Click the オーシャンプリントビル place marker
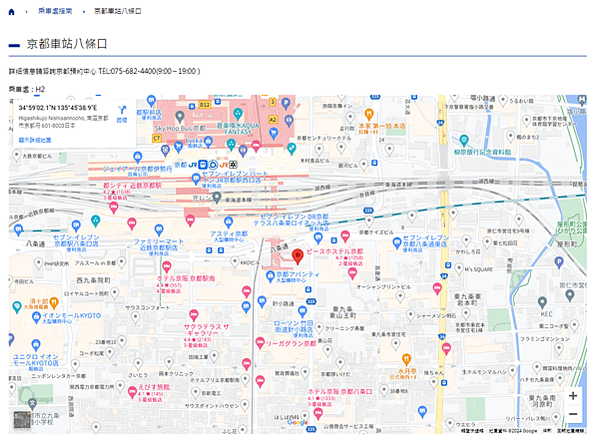Screen dimensions: 599x444 (400, 296)
